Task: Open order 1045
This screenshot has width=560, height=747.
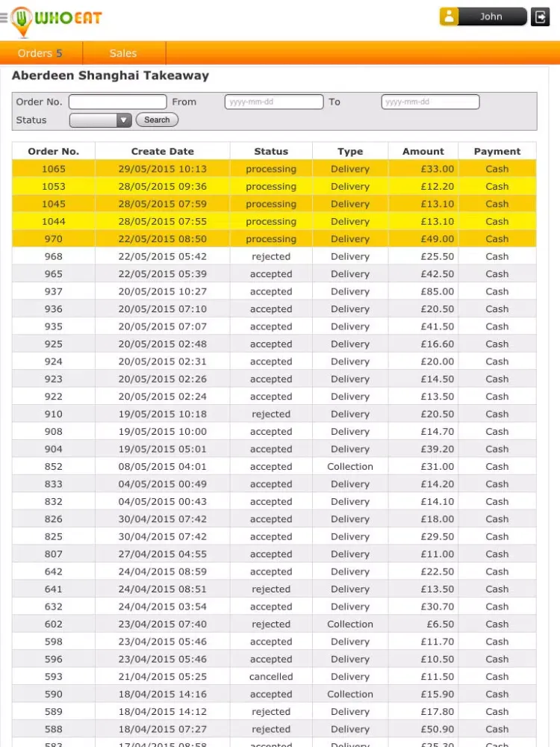Action: point(274,205)
